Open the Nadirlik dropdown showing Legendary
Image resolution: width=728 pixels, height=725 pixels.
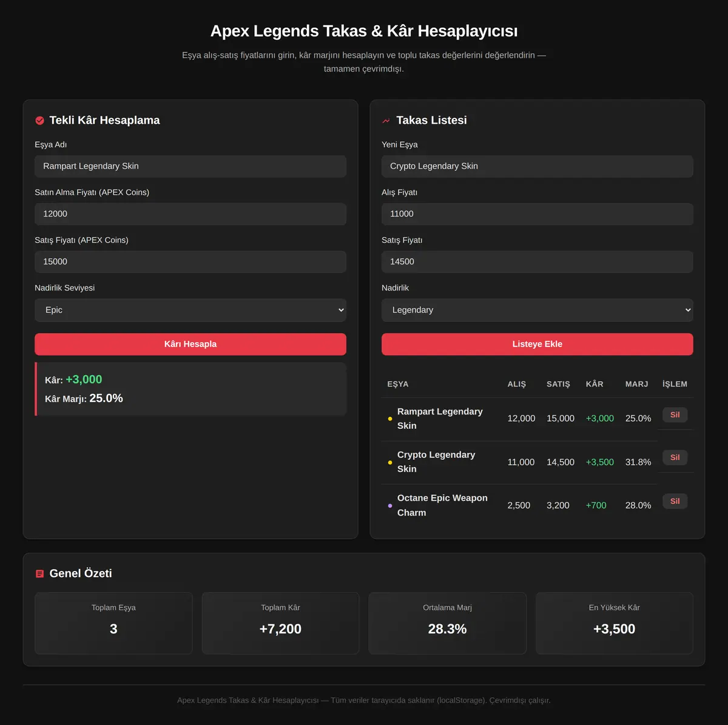coord(538,310)
